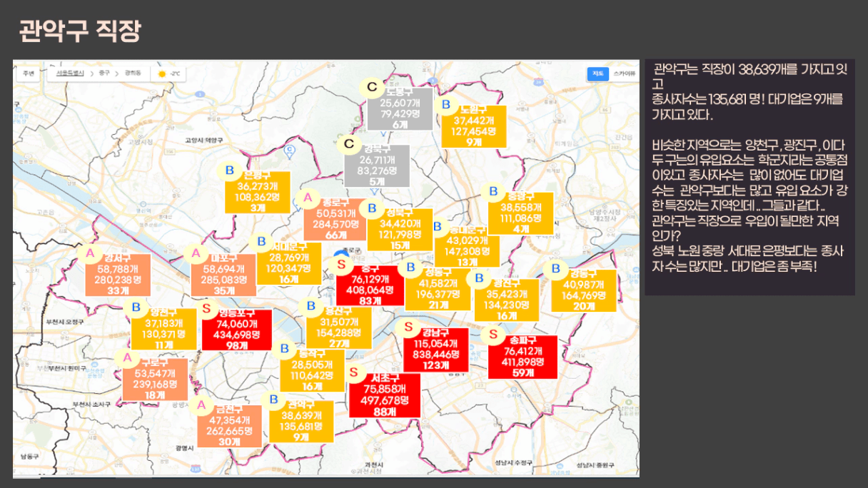The width and height of the screenshot is (868, 488).
Task: Click the B grade circle beside 성북구
Action: [372, 208]
